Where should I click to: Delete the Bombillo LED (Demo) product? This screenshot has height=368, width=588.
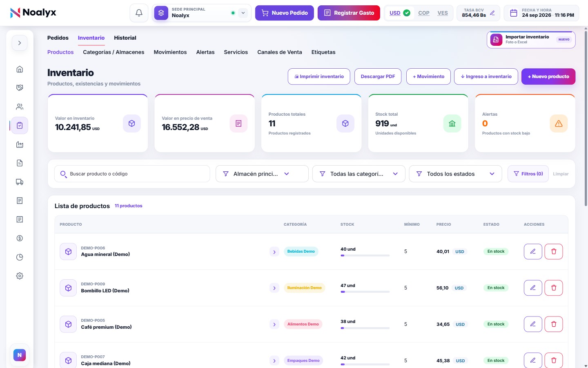click(x=554, y=288)
